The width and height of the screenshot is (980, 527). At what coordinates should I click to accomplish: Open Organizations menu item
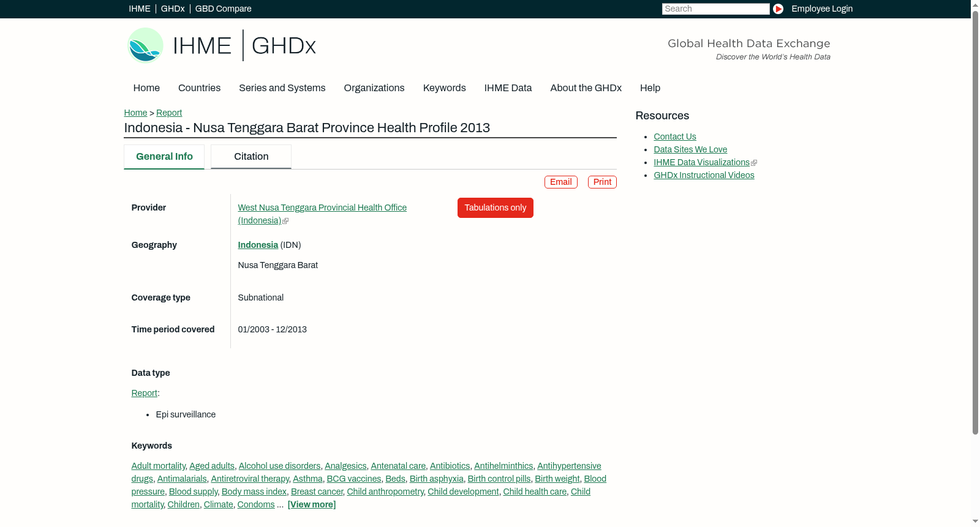374,88
